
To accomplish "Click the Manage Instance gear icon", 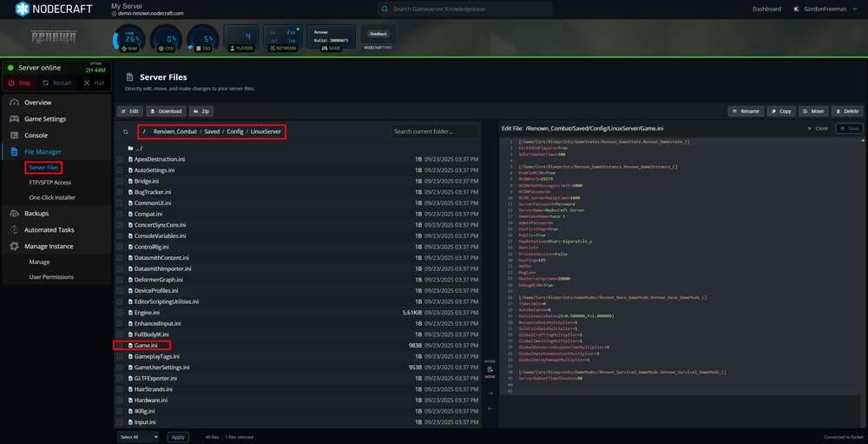I will (x=15, y=246).
